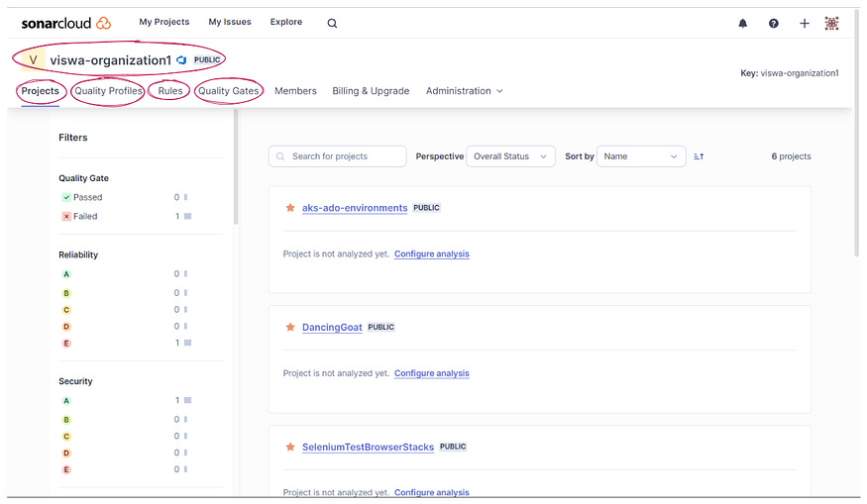Open My Projects in top navigation
Image resolution: width=867 pixels, height=504 pixels.
tap(164, 22)
